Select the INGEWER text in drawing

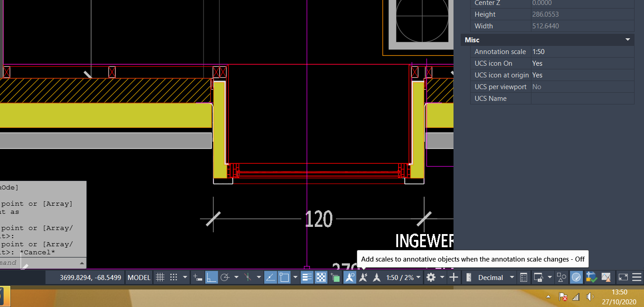coord(424,241)
